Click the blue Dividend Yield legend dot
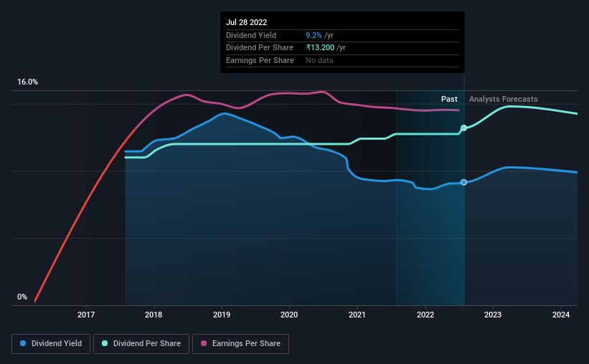This screenshot has height=364, width=589. [x=23, y=343]
